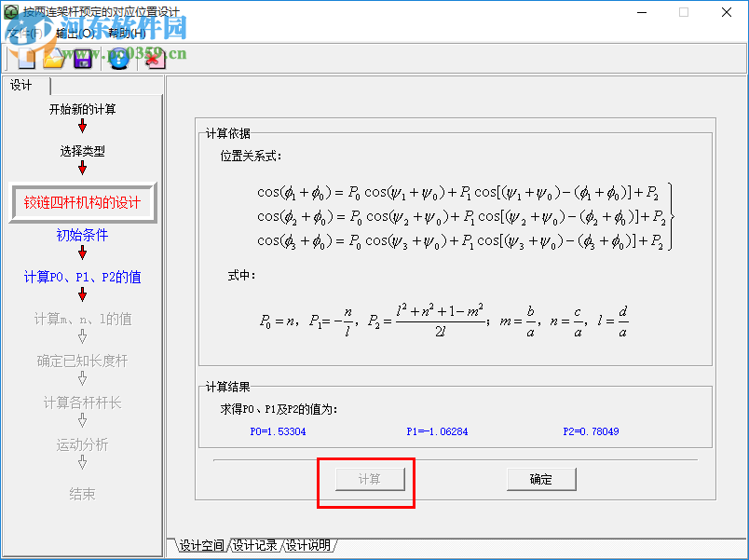Viewport: 749px width, 560px height.
Task: Click the grey arrow below 确定已知长度杆
Action: [x=82, y=378]
